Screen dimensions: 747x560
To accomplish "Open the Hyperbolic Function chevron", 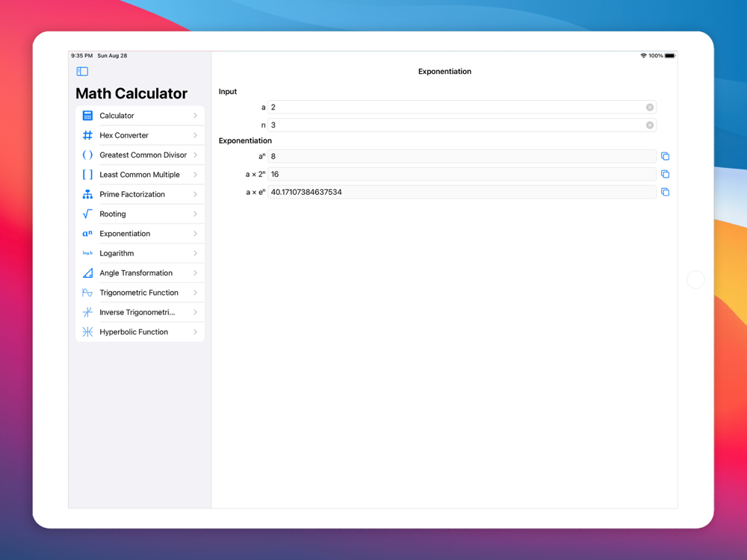I will click(x=195, y=332).
